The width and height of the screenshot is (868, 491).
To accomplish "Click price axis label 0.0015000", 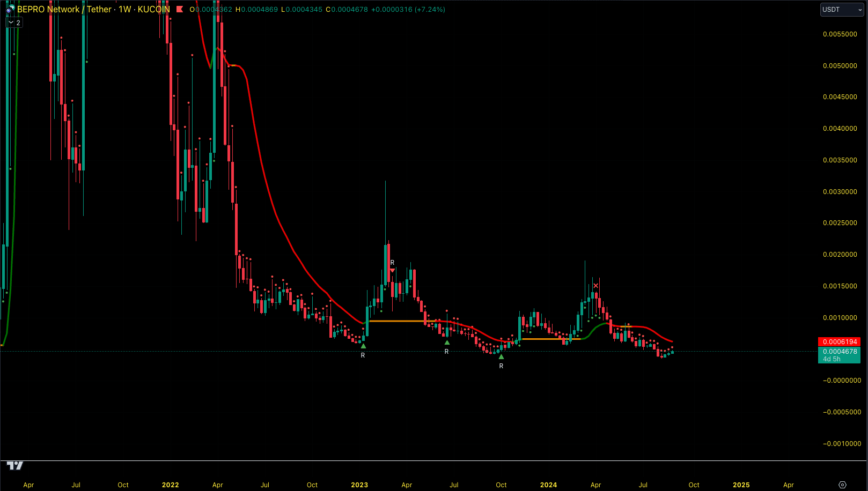I will [x=840, y=286].
